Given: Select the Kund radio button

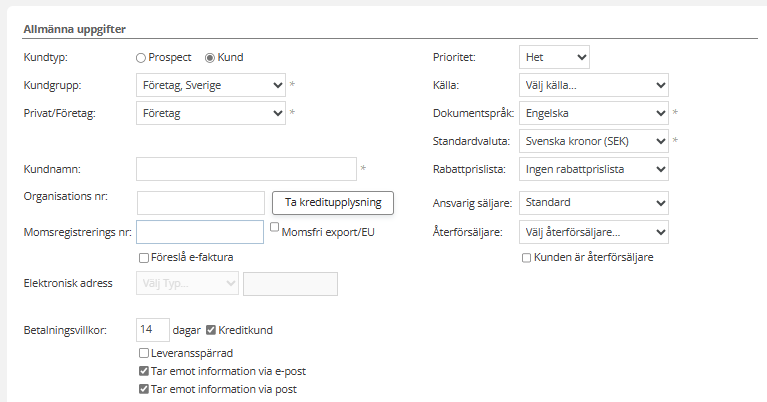Looking at the screenshot, I should pyautogui.click(x=210, y=58).
